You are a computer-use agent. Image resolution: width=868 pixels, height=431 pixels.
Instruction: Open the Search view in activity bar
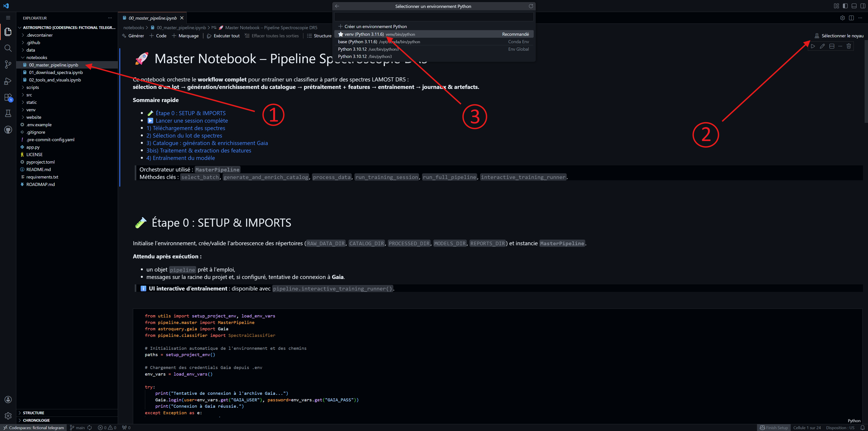click(x=8, y=48)
